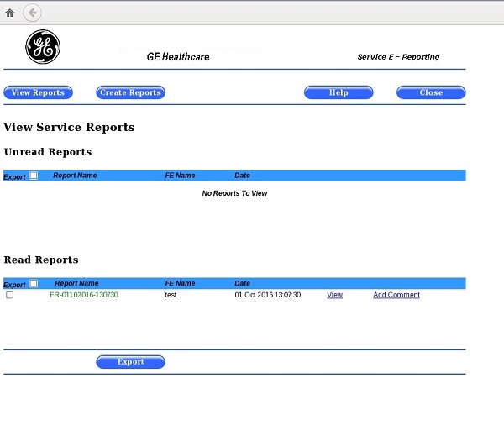Tick the Export checkbox in Unread Reports header
The width and height of the screenshot is (504, 441).
pyautogui.click(x=34, y=176)
